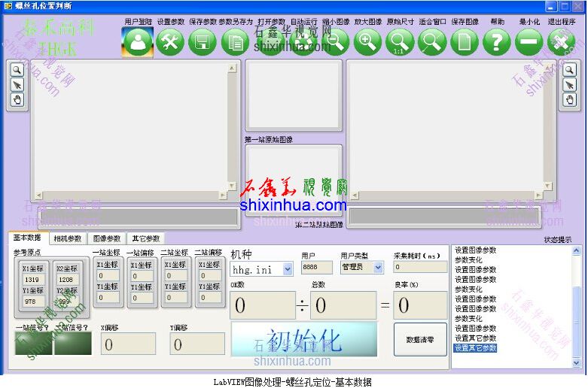Open 设置参数 settings tool icon
588x388 pixels.
(170, 42)
